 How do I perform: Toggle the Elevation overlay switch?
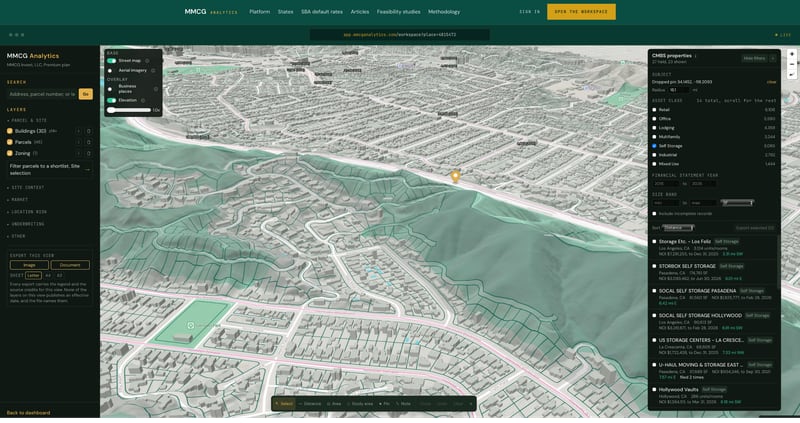[x=111, y=101]
